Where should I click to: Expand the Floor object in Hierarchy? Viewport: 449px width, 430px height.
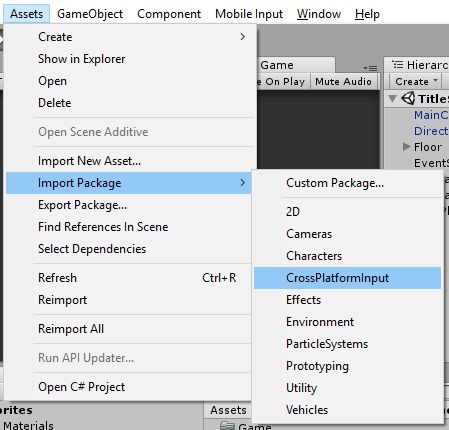point(406,147)
